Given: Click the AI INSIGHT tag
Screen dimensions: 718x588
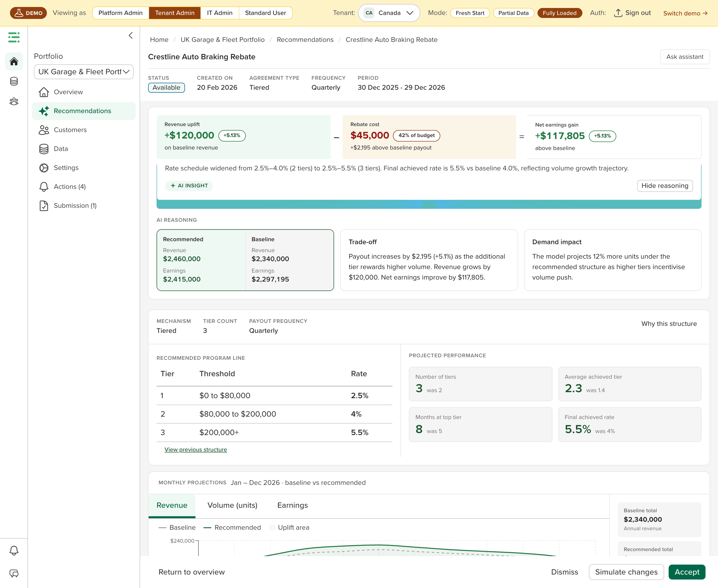Looking at the screenshot, I should tap(189, 186).
